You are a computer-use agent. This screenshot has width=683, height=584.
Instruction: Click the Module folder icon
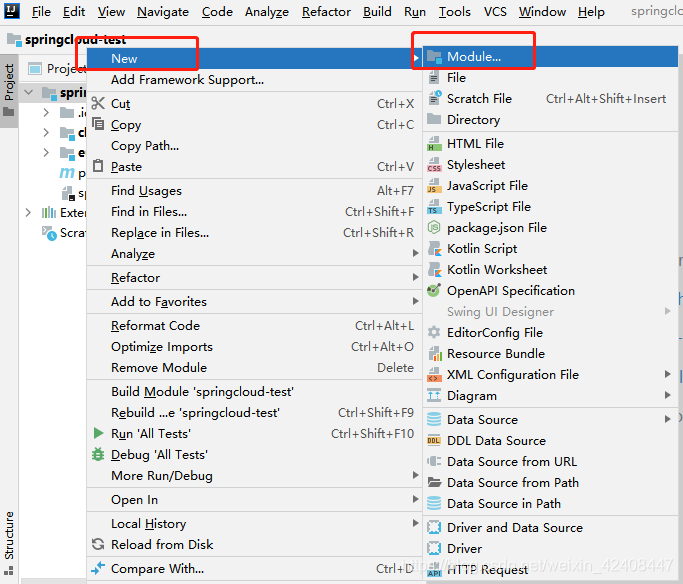click(x=434, y=57)
